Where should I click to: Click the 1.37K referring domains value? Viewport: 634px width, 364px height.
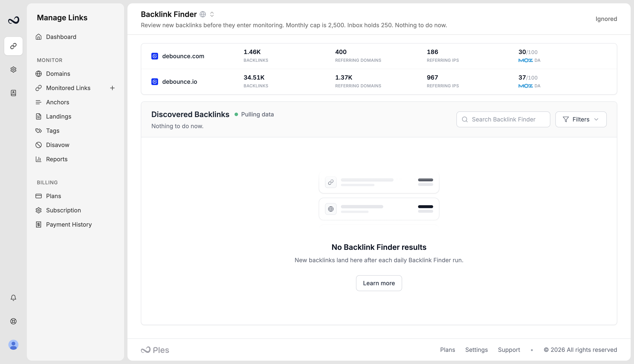tap(343, 77)
